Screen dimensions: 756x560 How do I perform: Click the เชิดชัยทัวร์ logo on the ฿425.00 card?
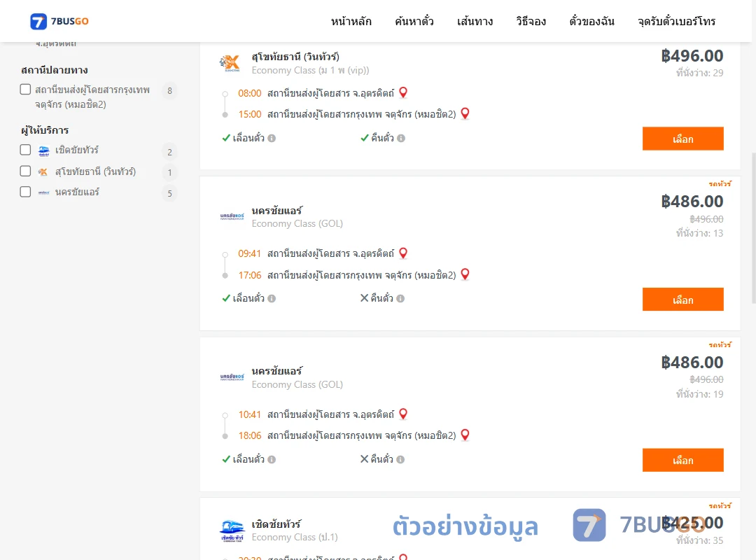coord(232,531)
